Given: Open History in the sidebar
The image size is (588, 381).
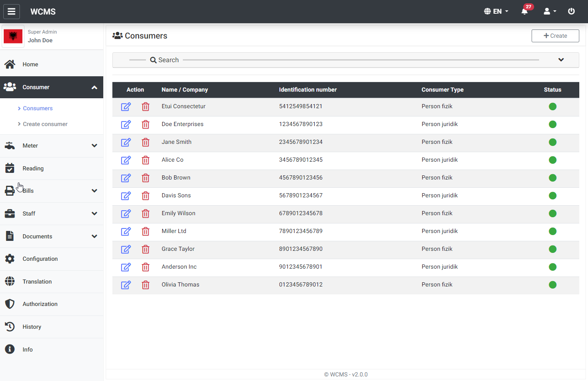Looking at the screenshot, I should click(51, 327).
